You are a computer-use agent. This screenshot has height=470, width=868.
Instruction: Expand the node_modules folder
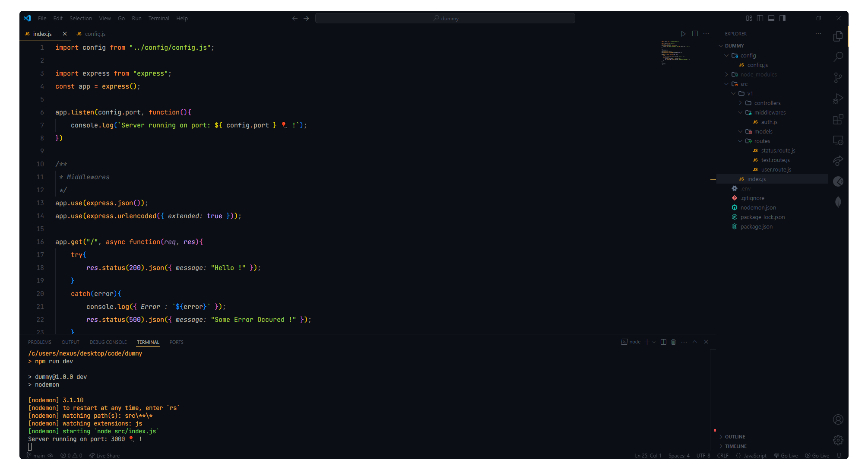point(726,74)
